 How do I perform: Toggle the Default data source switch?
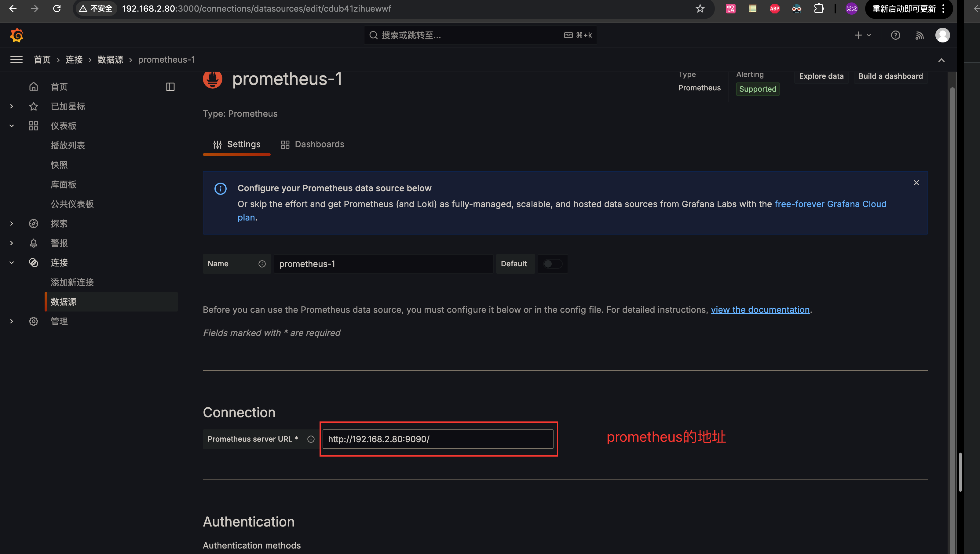point(553,264)
